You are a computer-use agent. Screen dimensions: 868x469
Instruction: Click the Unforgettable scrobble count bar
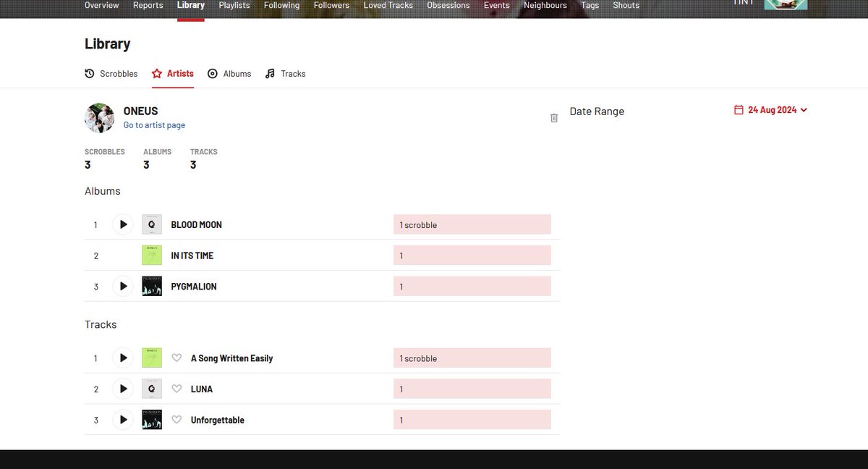tap(472, 420)
